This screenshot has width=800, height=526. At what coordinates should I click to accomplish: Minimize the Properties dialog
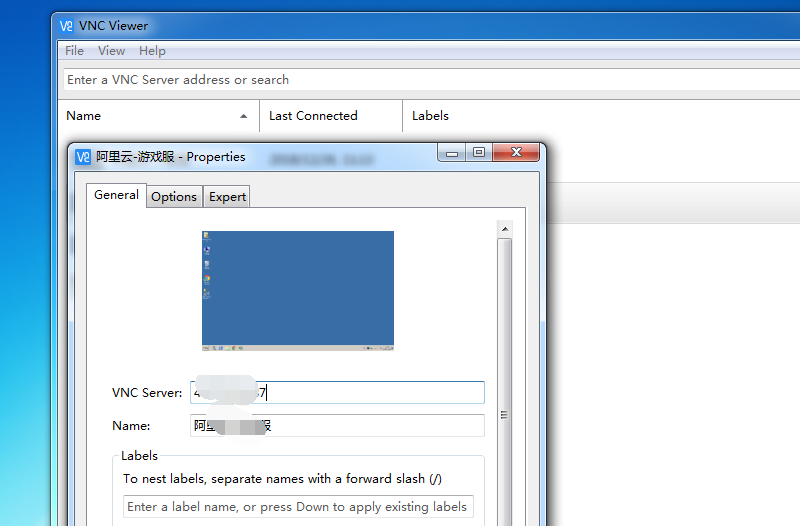click(x=452, y=153)
